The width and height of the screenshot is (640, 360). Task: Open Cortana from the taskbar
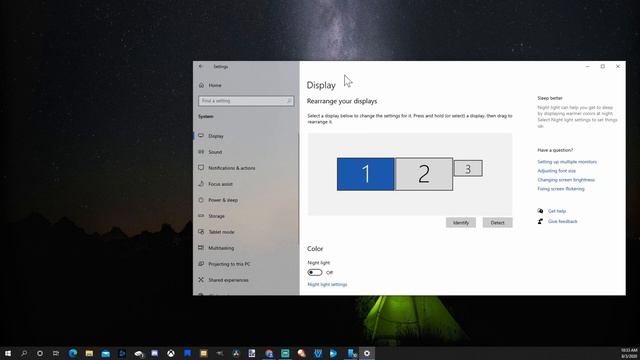pyautogui.click(x=40, y=353)
